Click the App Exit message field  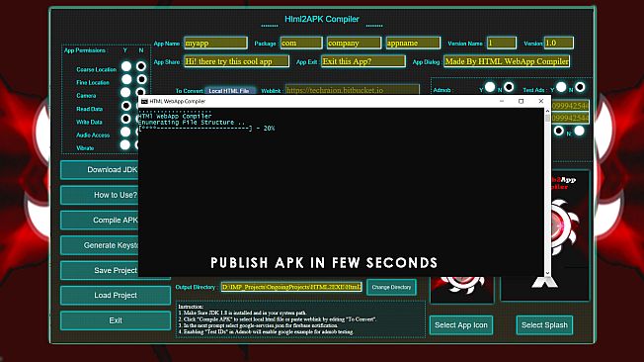coord(363,61)
